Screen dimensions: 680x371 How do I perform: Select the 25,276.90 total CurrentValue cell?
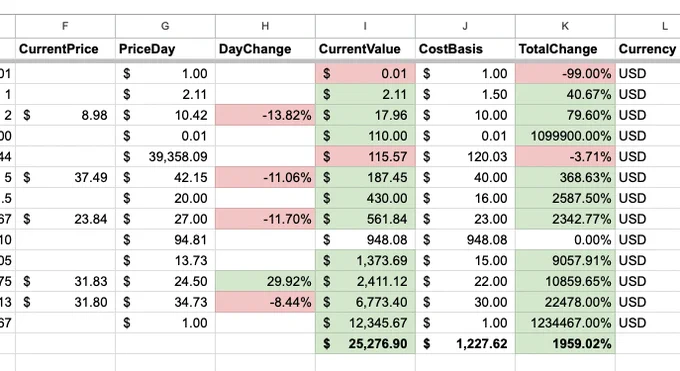tap(365, 344)
